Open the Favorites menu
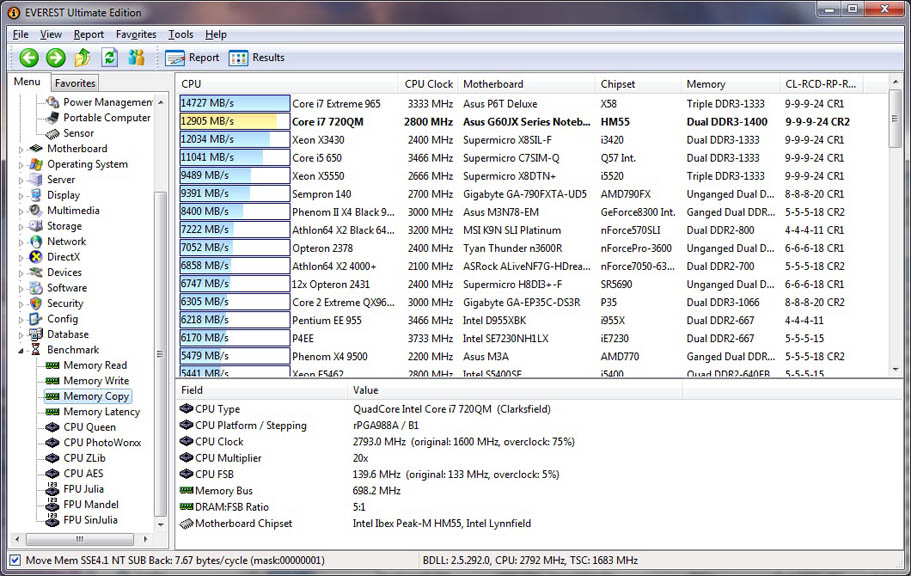The width and height of the screenshot is (911, 576). (x=136, y=34)
